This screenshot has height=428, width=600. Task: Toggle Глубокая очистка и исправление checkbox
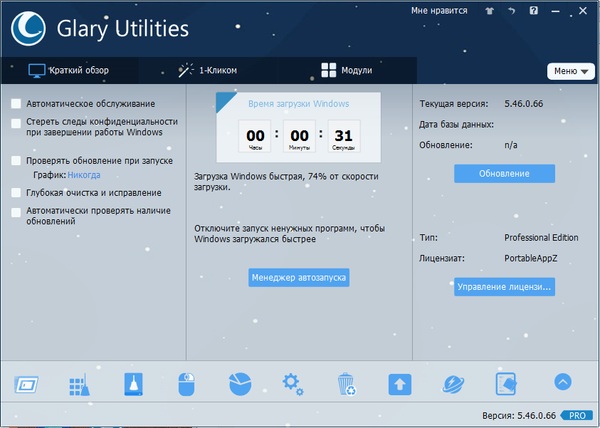coord(16,192)
